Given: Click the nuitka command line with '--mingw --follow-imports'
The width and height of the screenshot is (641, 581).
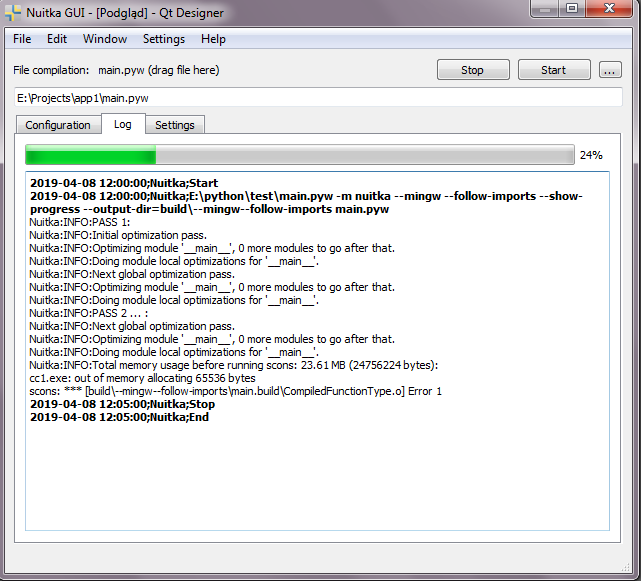Looking at the screenshot, I should (306, 203).
